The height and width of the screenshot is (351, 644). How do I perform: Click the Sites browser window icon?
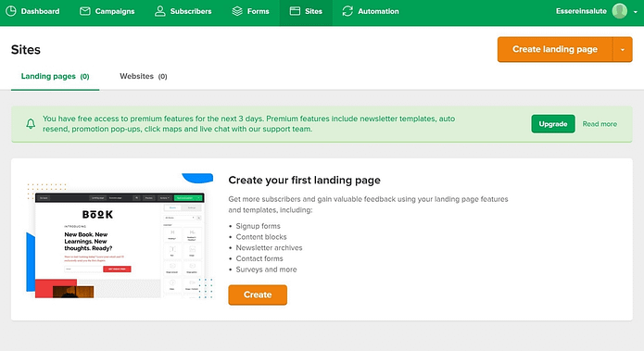295,11
